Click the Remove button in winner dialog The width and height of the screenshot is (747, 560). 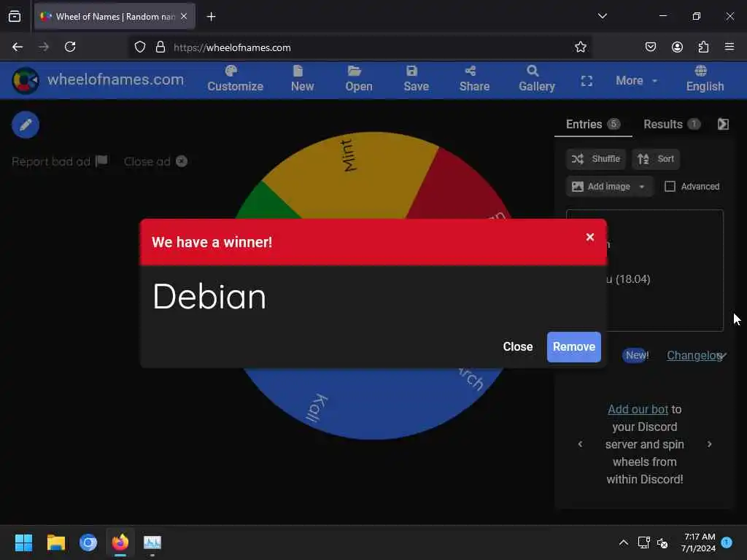[x=573, y=346]
